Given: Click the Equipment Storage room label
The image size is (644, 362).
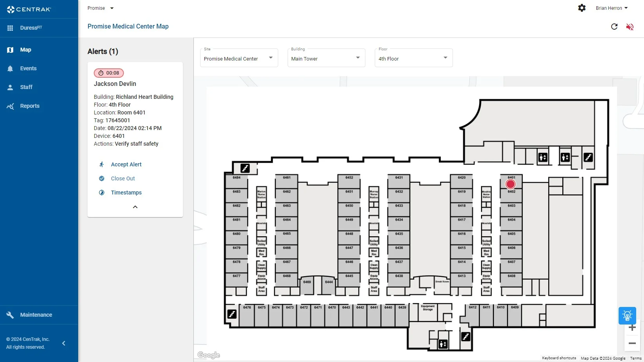Looking at the screenshot, I should pos(428,308).
